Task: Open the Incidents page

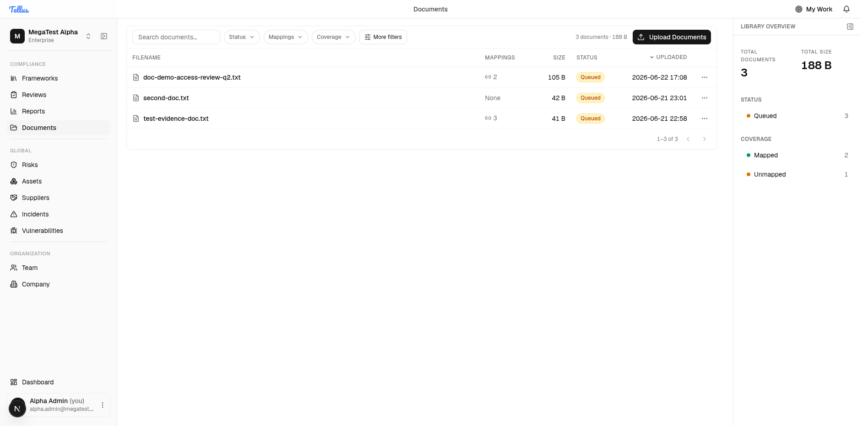Action: (x=59, y=214)
